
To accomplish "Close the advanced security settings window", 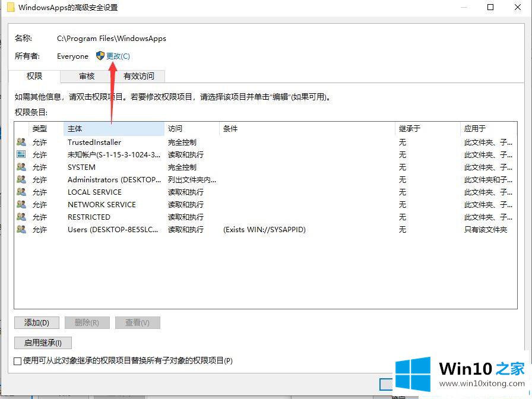I will pyautogui.click(x=517, y=7).
